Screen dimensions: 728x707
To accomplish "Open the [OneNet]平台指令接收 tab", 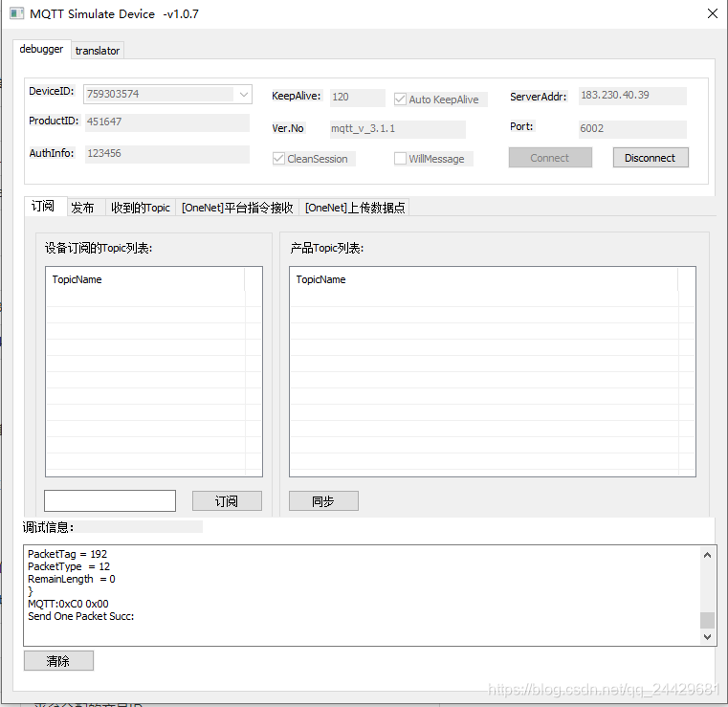I will [237, 208].
